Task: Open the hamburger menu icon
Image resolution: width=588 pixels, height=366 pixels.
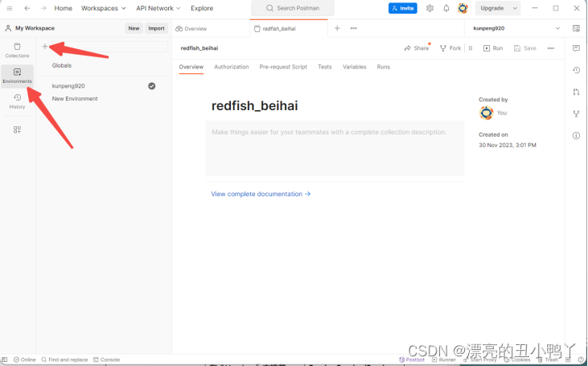Action: tap(10, 8)
